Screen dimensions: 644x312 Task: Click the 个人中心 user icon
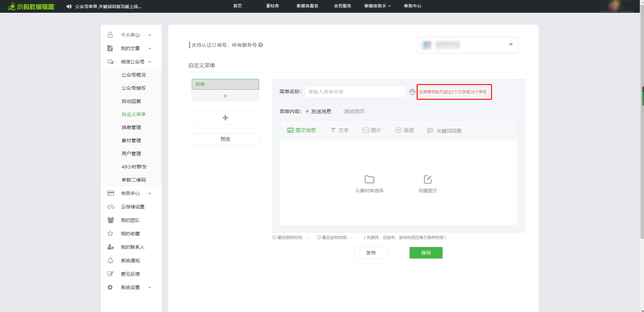(110, 35)
